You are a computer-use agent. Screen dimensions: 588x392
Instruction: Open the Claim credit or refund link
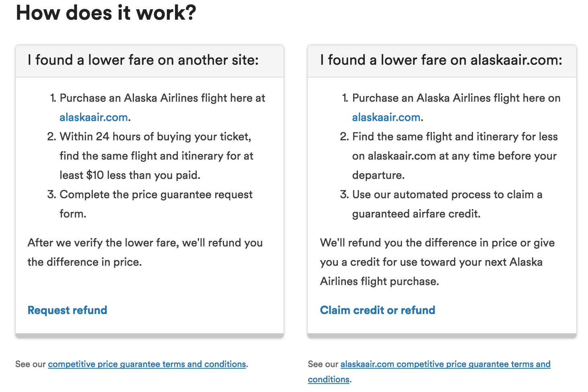point(378,310)
